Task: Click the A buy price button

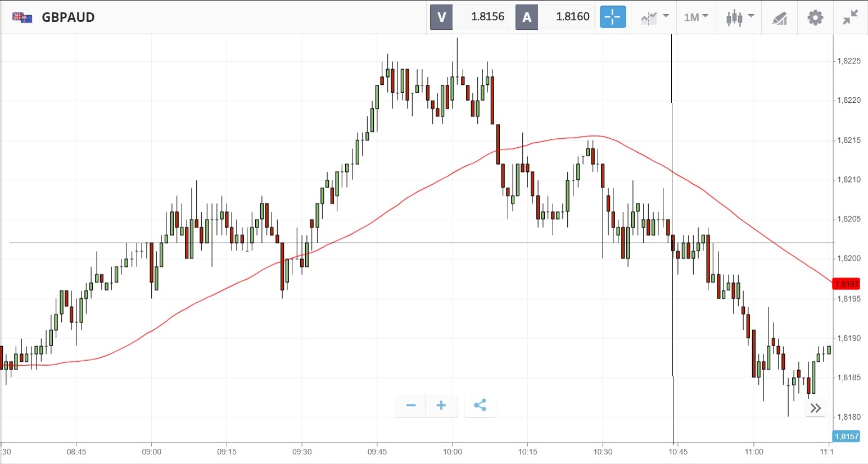Action: tap(527, 17)
